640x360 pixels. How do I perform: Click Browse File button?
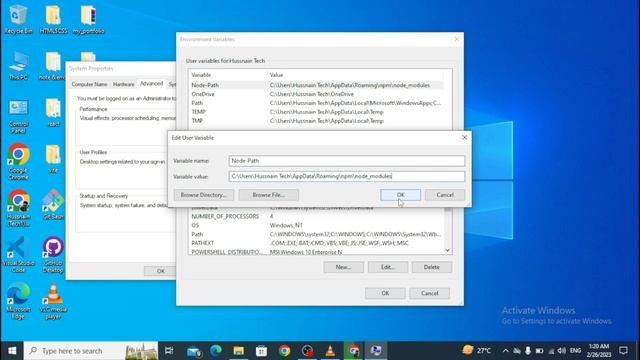coord(269,195)
